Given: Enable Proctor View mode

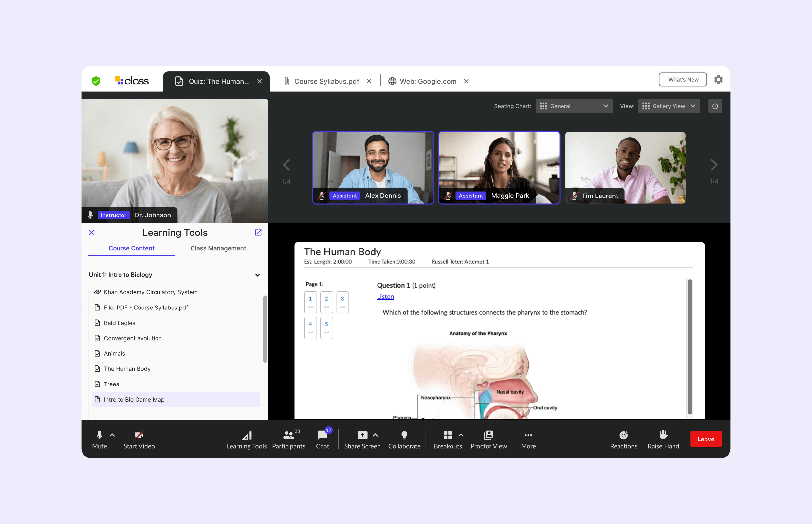Looking at the screenshot, I should 488,438.
